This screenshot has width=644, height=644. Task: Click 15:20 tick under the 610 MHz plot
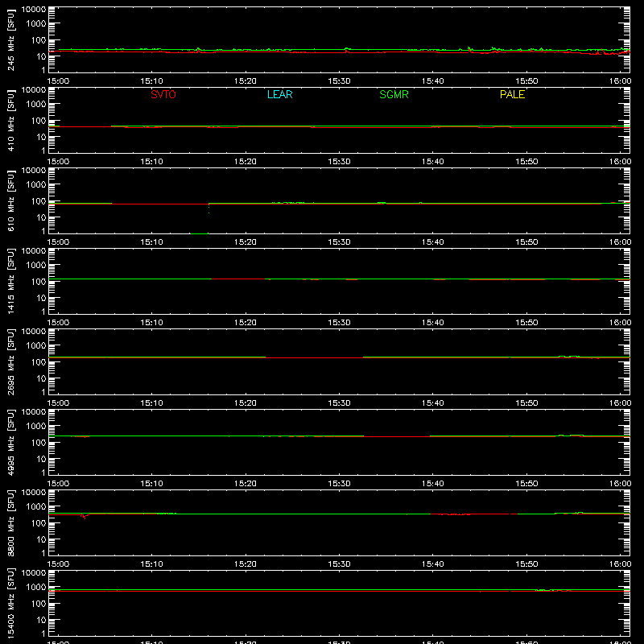[x=246, y=242]
